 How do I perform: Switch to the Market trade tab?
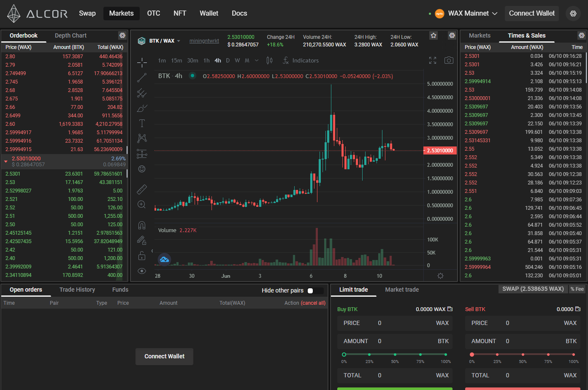coord(402,290)
